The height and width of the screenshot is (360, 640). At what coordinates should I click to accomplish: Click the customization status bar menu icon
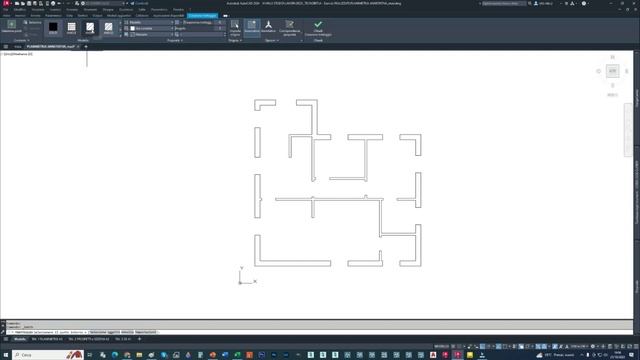(x=636, y=347)
